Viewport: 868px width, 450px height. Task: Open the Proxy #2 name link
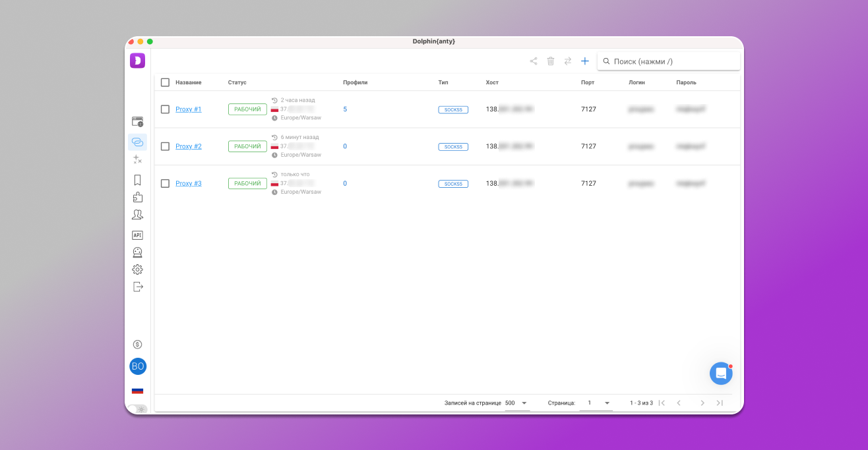pyautogui.click(x=189, y=146)
